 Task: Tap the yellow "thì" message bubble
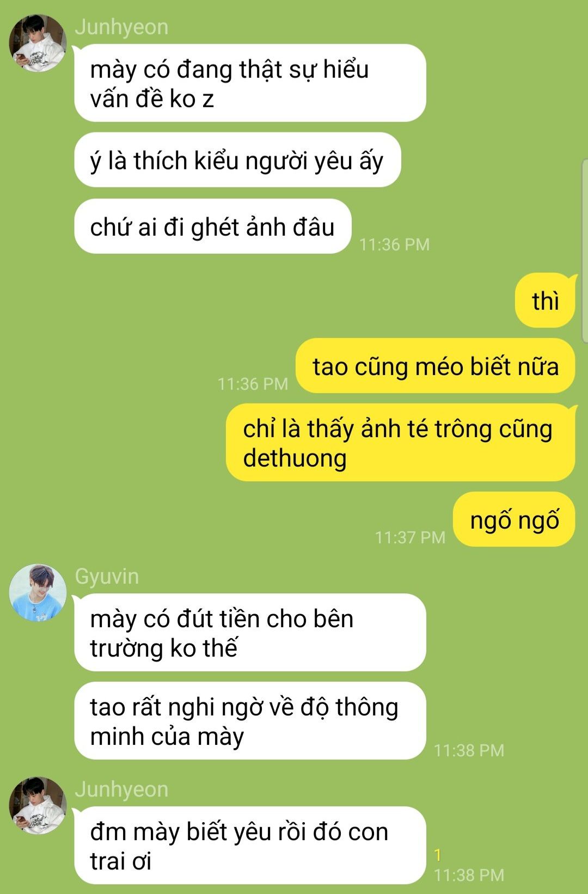[545, 301]
